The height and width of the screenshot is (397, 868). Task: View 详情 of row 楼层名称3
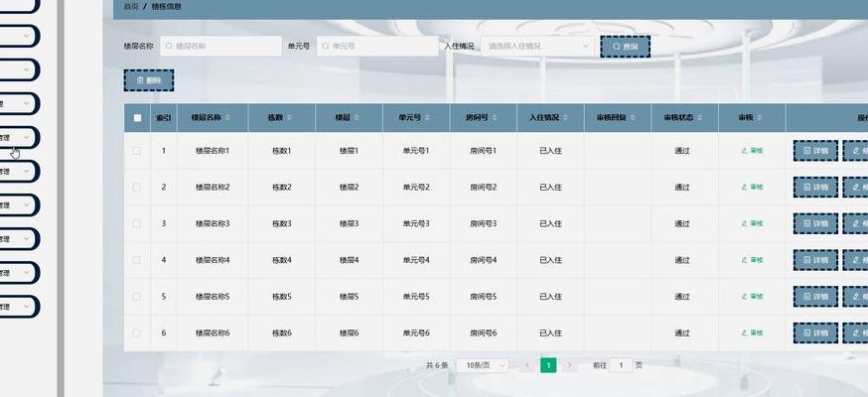coord(815,223)
